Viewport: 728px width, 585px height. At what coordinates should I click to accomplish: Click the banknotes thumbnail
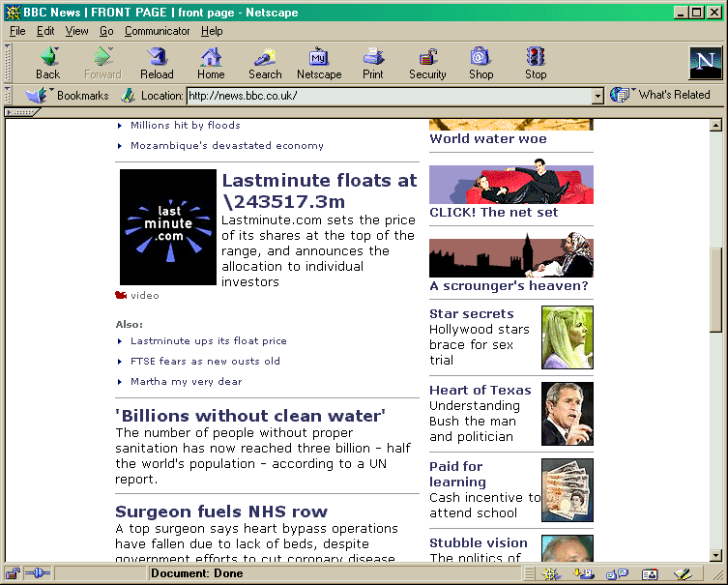point(568,490)
